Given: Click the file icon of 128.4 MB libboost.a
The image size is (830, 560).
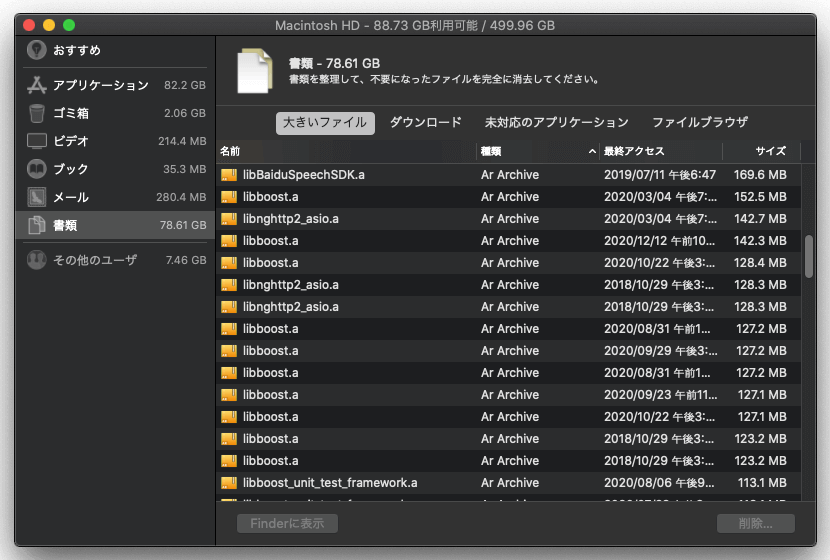Looking at the screenshot, I should coord(229,263).
